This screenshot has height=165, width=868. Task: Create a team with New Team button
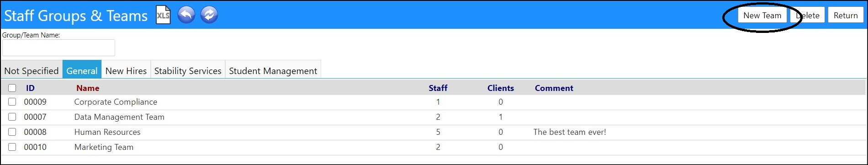pyautogui.click(x=762, y=16)
